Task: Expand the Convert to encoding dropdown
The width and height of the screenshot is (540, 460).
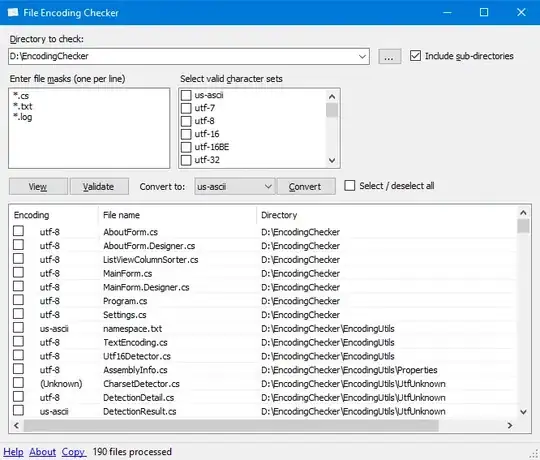Action: (268, 186)
